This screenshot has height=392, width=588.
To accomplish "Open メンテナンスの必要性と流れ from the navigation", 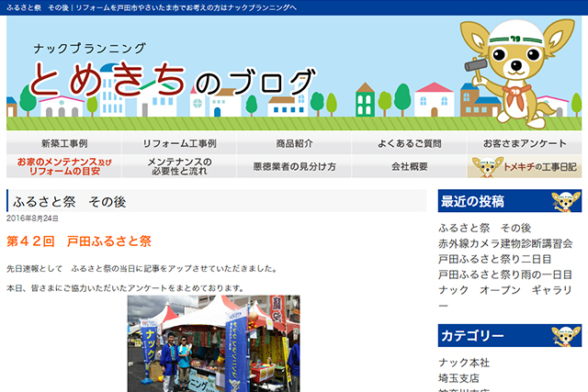I will pyautogui.click(x=180, y=166).
